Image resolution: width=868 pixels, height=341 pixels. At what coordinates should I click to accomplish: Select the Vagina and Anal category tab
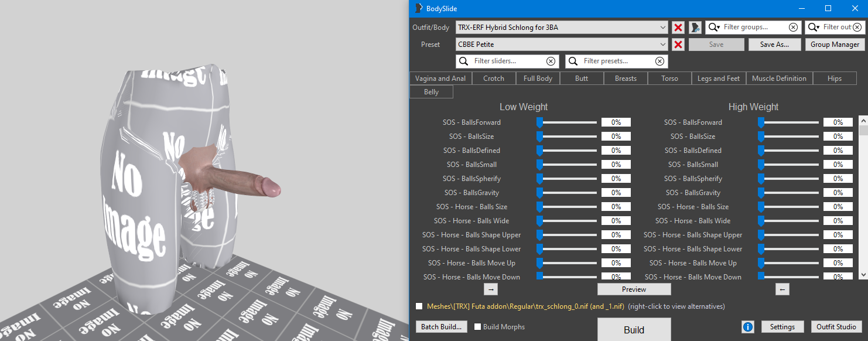pyautogui.click(x=440, y=79)
